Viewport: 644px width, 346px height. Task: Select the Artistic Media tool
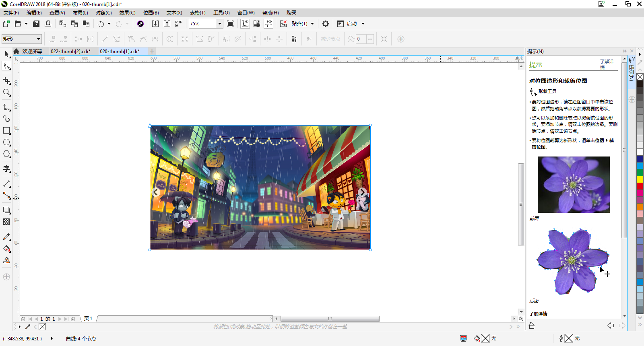click(x=6, y=119)
